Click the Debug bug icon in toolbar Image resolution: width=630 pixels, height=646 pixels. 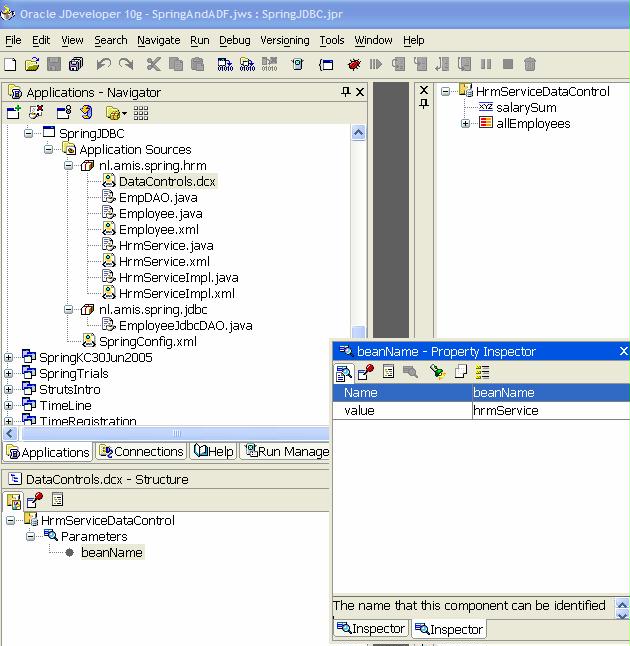pyautogui.click(x=354, y=65)
